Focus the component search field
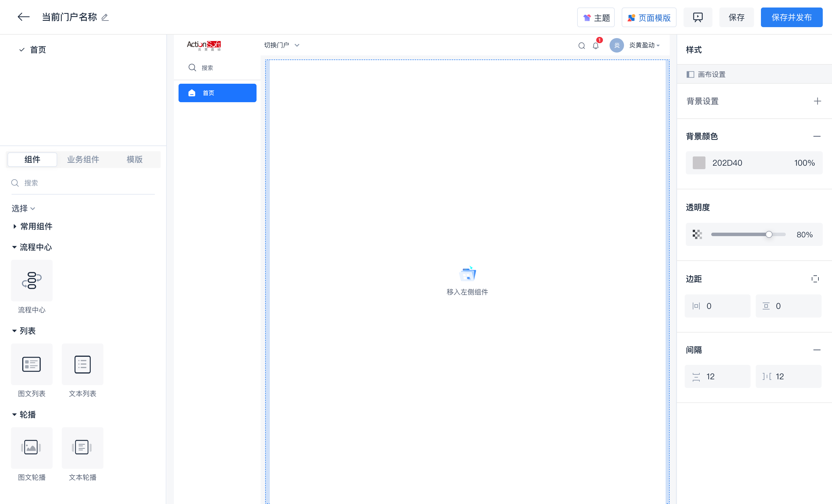Viewport: 832px width, 504px height. pyautogui.click(x=83, y=183)
